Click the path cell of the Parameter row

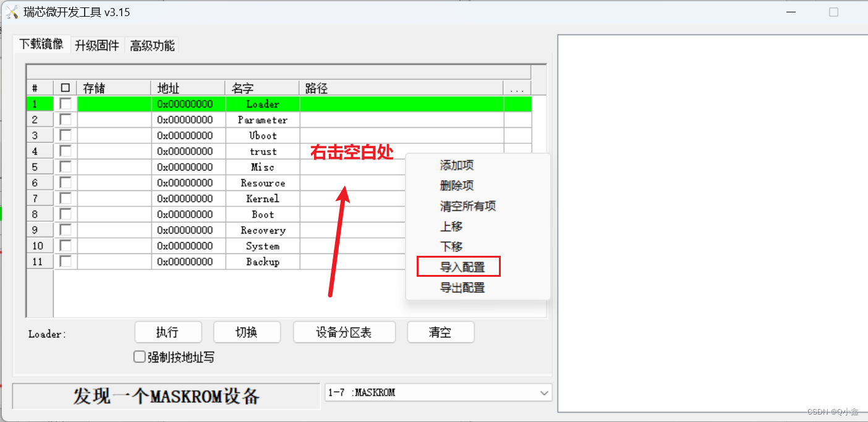point(402,119)
